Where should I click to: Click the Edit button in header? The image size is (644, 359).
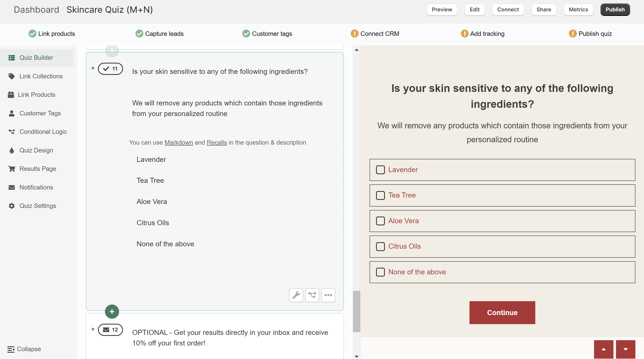coord(475,10)
